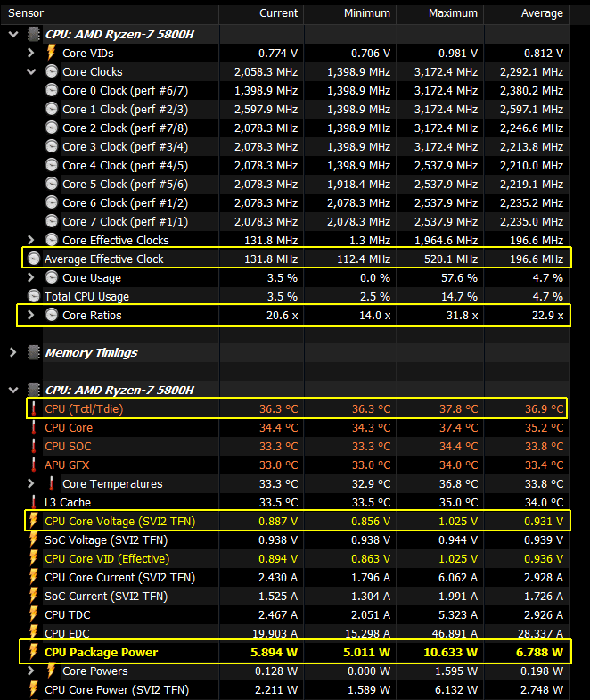Screen dimensions: 590x700
Task: Click the bolt icon of CPU TDC
Action: 34,614
